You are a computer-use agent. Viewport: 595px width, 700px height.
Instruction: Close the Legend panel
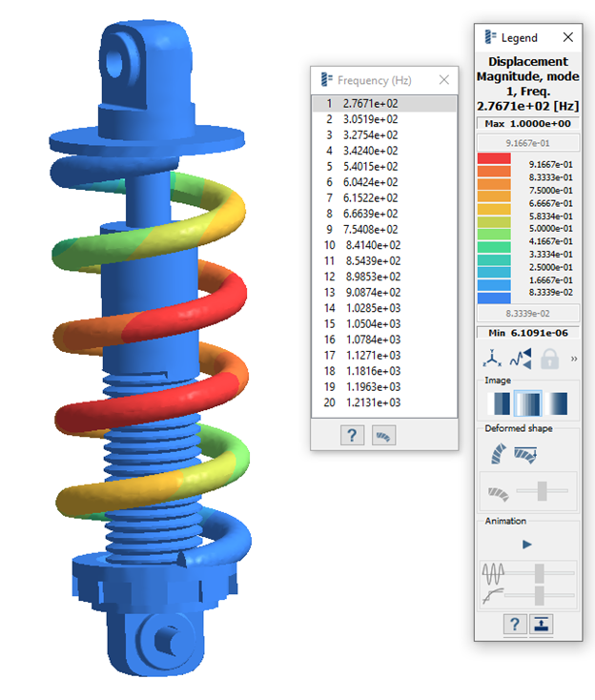coord(567,37)
